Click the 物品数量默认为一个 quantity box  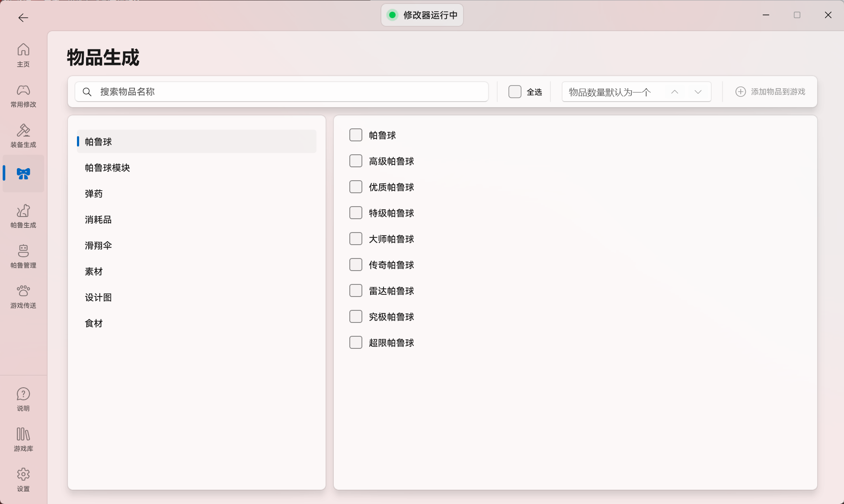[636, 92]
